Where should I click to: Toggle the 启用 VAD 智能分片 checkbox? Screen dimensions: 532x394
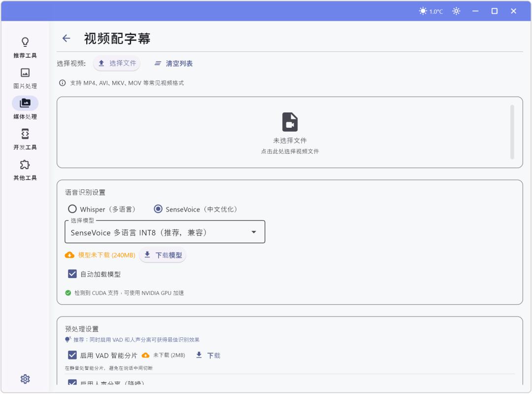72,355
